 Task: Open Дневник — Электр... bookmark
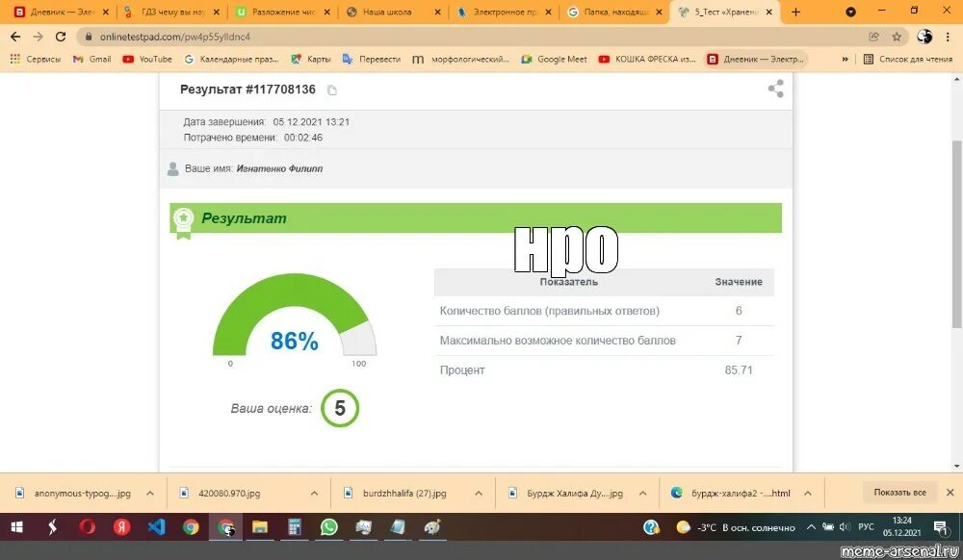(756, 59)
